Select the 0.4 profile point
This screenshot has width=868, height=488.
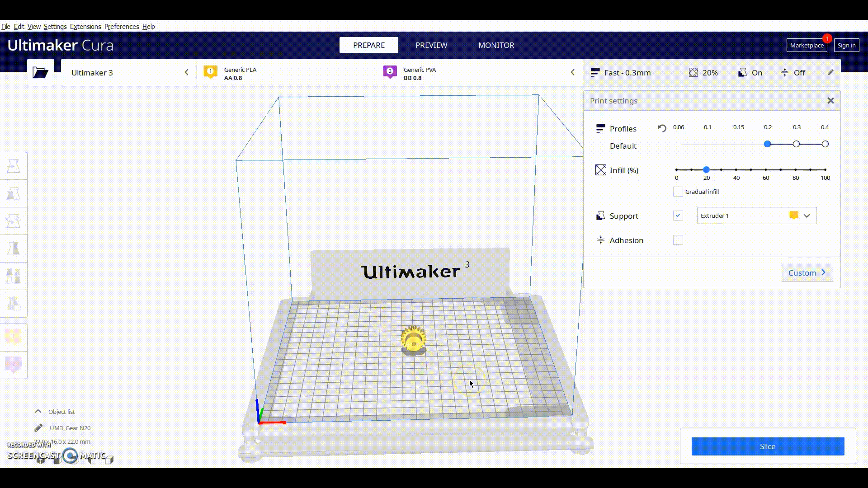pyautogui.click(x=825, y=144)
